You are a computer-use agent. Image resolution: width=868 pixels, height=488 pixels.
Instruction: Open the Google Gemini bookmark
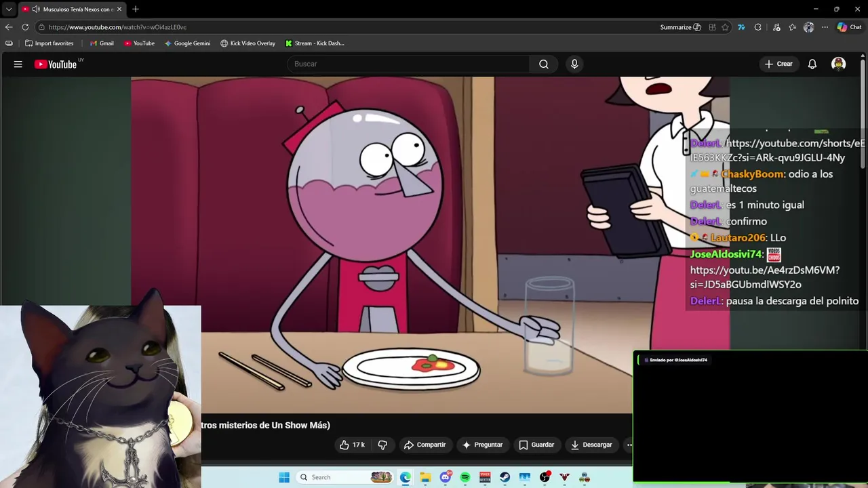pos(187,43)
